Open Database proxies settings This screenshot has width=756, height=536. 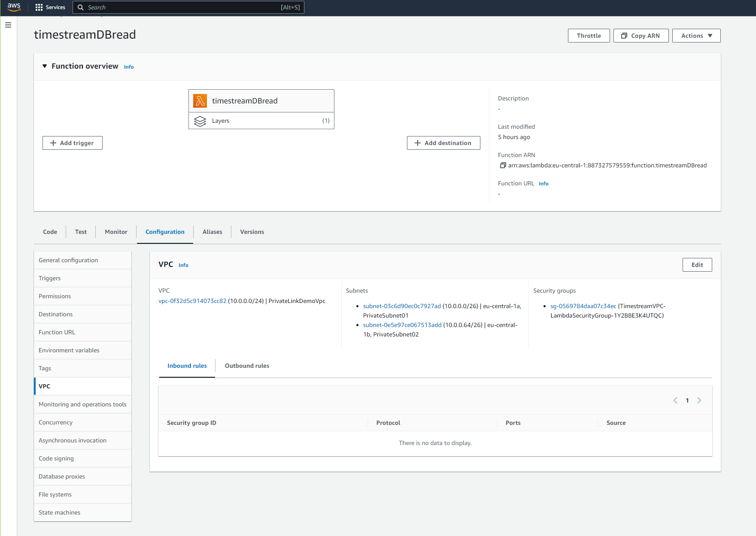click(82, 476)
